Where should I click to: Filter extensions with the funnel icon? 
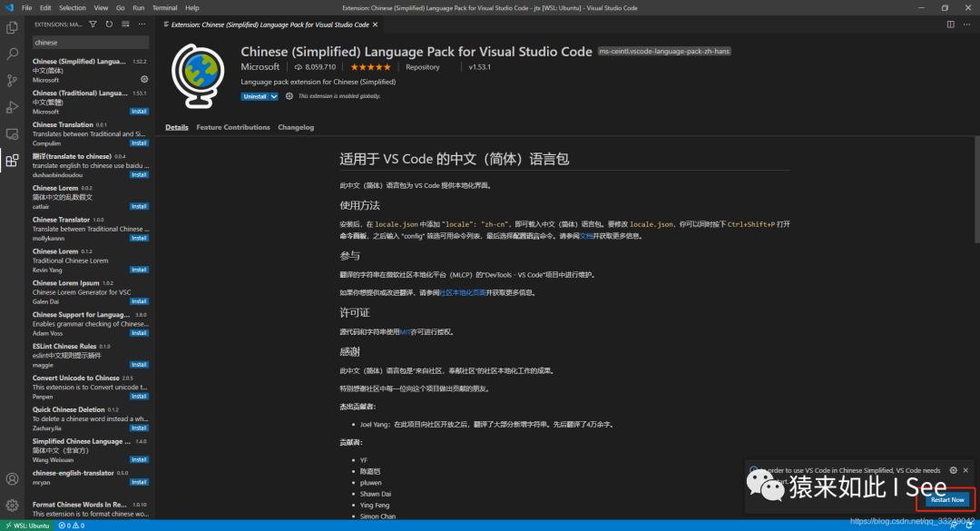point(93,25)
